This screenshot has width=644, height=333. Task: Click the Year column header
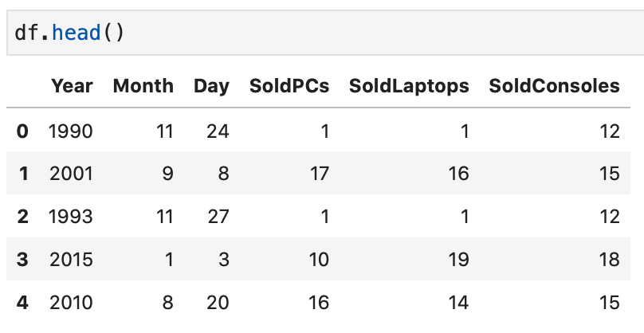[72, 87]
